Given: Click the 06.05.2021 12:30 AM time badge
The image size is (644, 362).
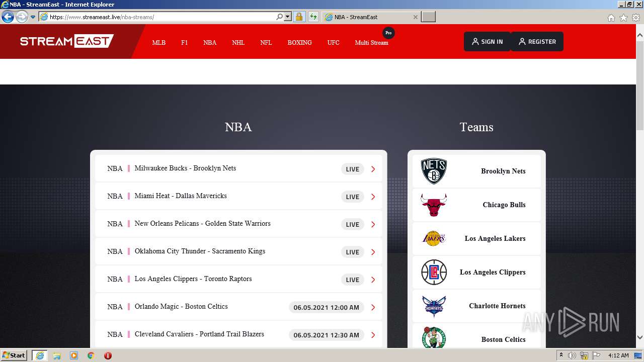Looking at the screenshot, I should [326, 335].
